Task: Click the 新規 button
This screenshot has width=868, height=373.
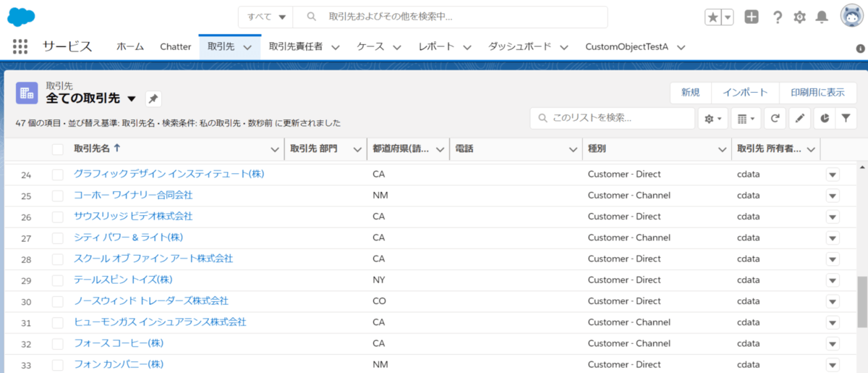Action: pyautogui.click(x=690, y=93)
